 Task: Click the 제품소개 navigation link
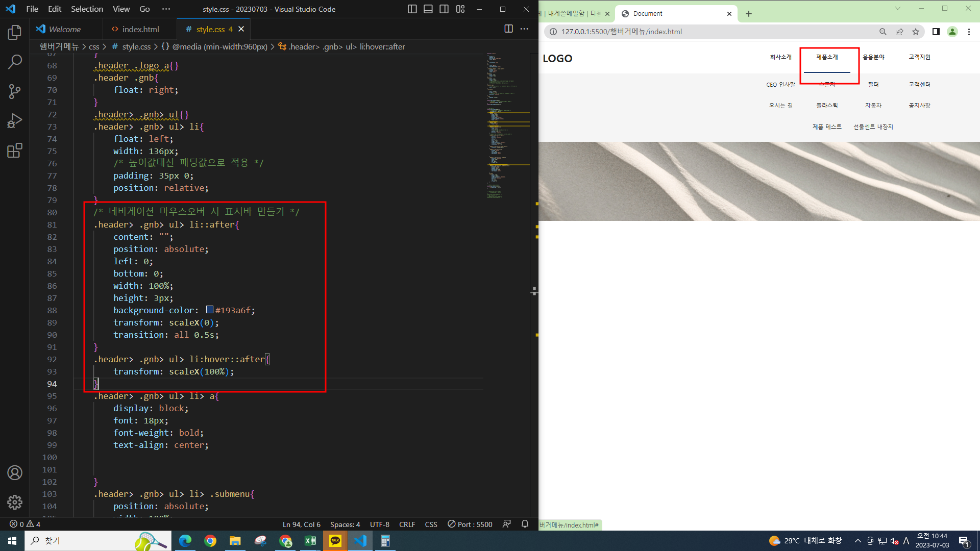[x=827, y=57]
